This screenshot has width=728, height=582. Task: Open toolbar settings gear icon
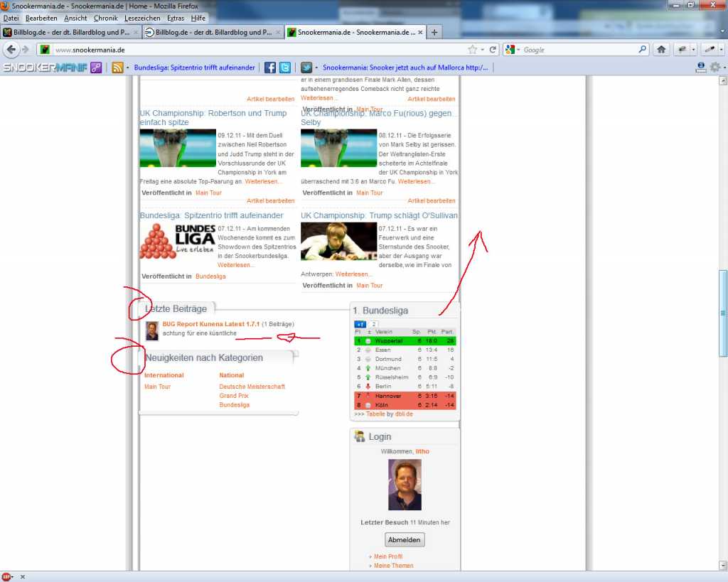tap(714, 67)
